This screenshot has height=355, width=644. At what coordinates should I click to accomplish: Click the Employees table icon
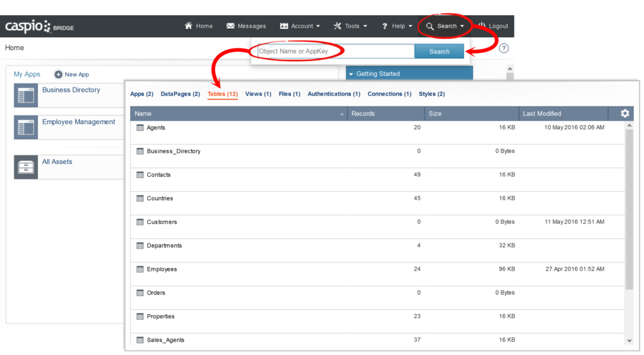tap(140, 269)
